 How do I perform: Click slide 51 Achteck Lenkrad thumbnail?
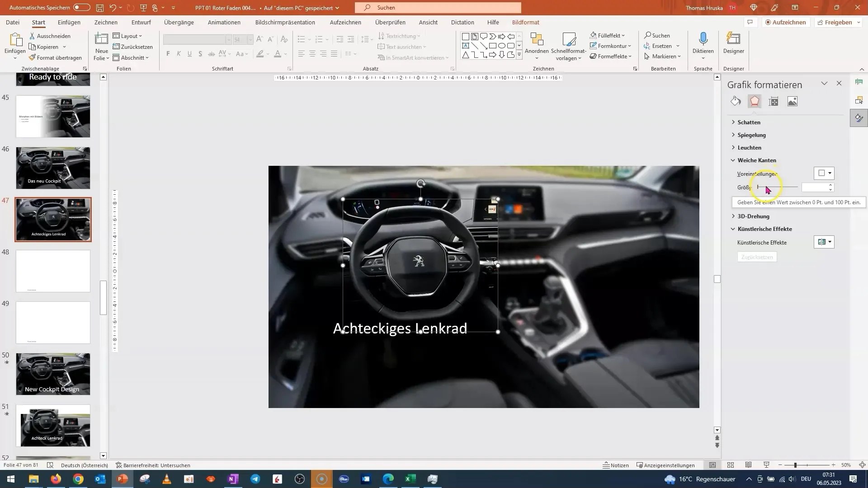coord(54,426)
